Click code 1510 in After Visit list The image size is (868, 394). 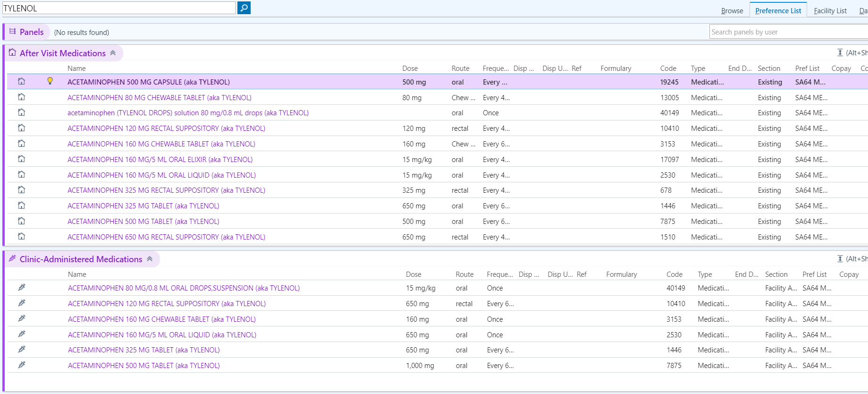[x=667, y=237]
